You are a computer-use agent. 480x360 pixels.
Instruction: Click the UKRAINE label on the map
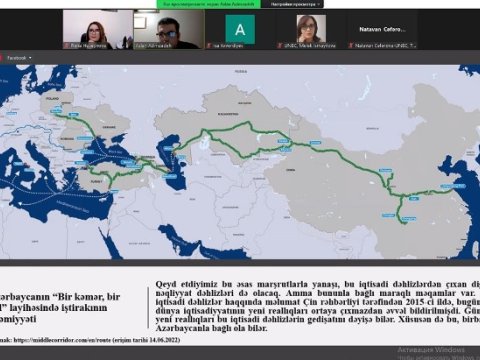pyautogui.click(x=109, y=127)
